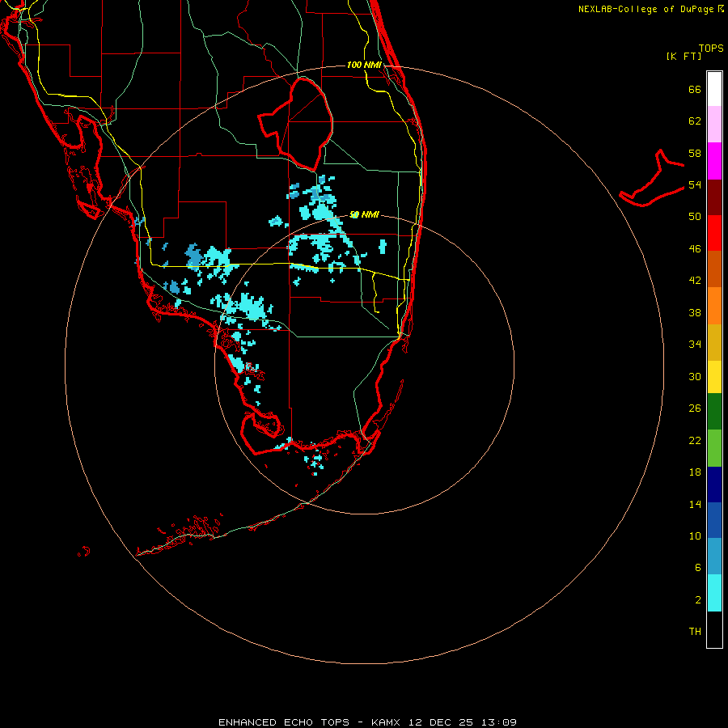Screen dimensions: 728x728
Task: Select the bright red legend swatch
Action: pos(714,233)
